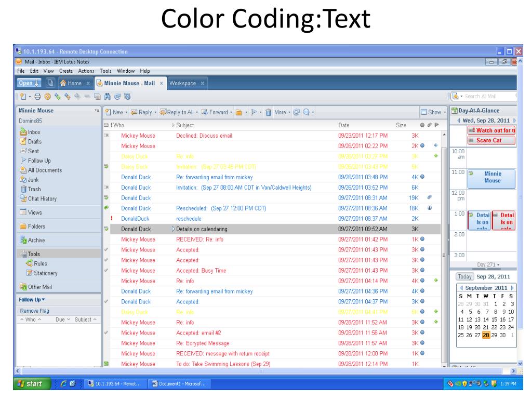
Task: Click the trash delete icon in mail toolbar
Action: (269, 112)
